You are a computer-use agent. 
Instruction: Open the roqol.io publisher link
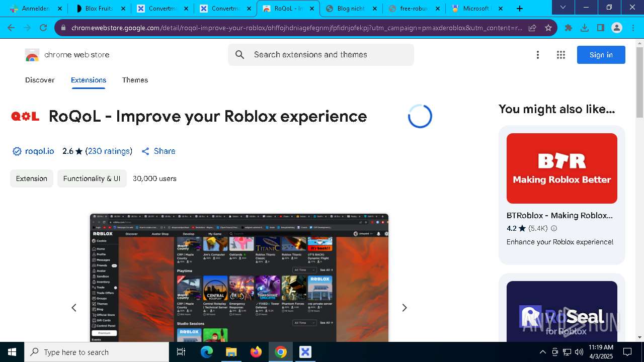pos(39,151)
